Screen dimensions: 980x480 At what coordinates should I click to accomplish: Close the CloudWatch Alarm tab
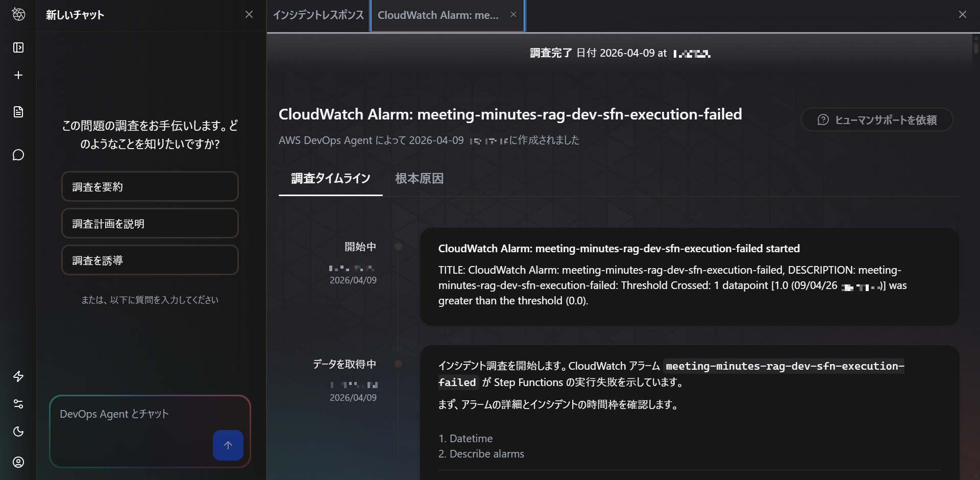(x=513, y=14)
